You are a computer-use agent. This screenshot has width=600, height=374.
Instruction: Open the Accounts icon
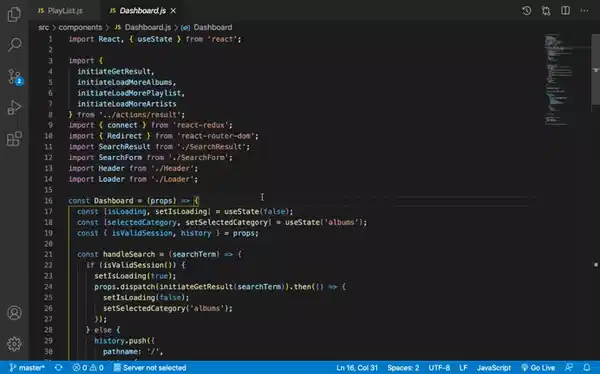pyautogui.click(x=14, y=313)
